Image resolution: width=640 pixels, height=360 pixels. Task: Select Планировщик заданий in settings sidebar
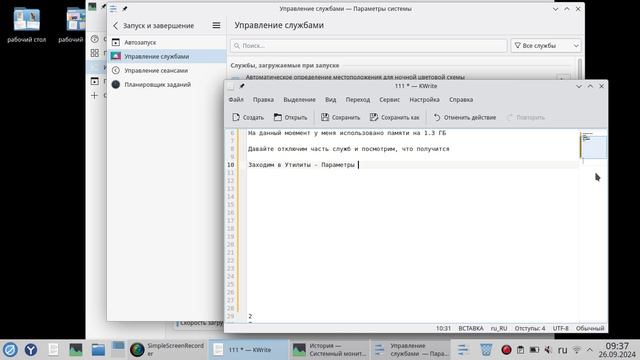(x=167, y=84)
